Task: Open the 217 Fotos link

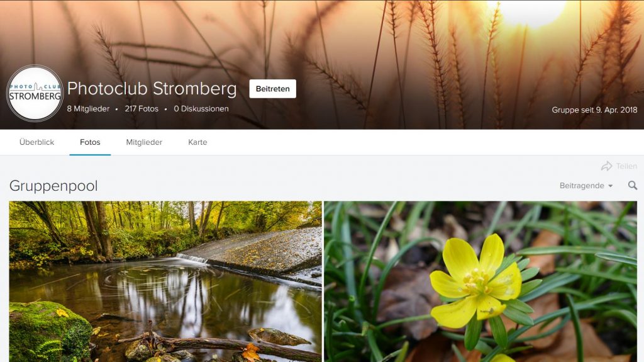Action: (x=142, y=109)
